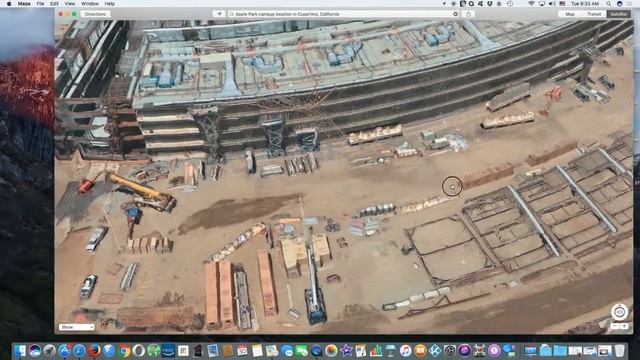
Task: Open Launchpad in the Dock
Action: click(49, 350)
